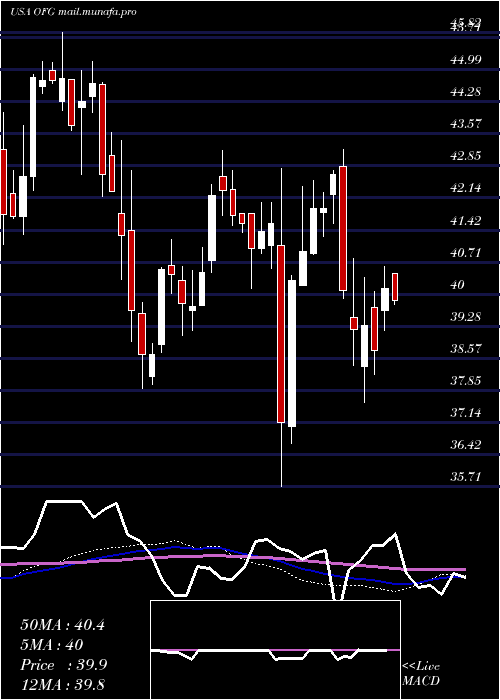
Task: Click the last red candlestick on the chart
Action: [395, 287]
